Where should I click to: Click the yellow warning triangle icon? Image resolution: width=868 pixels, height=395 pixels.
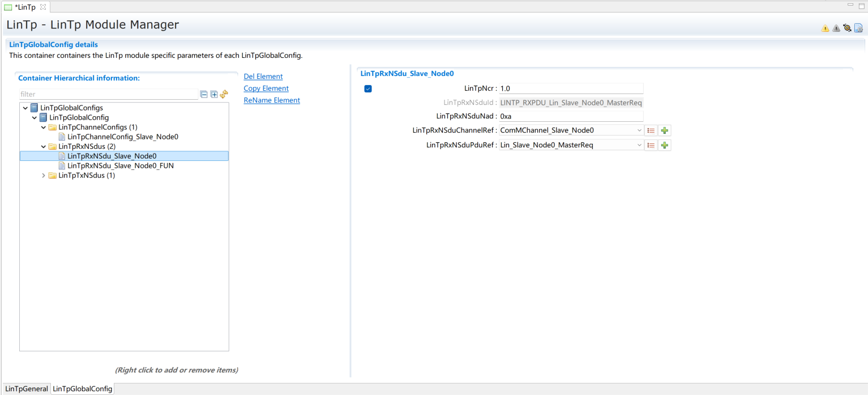(825, 28)
